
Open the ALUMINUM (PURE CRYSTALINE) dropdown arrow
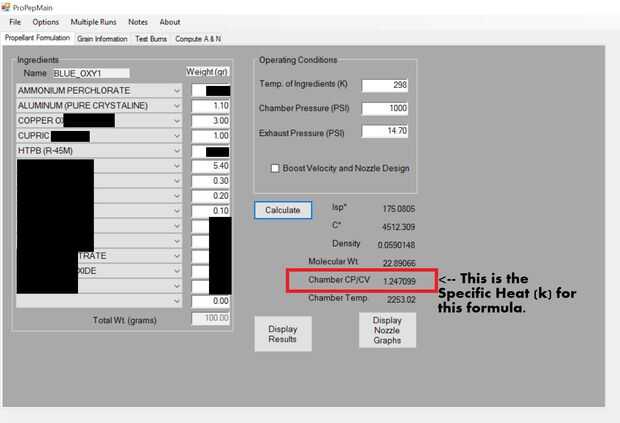(x=177, y=106)
